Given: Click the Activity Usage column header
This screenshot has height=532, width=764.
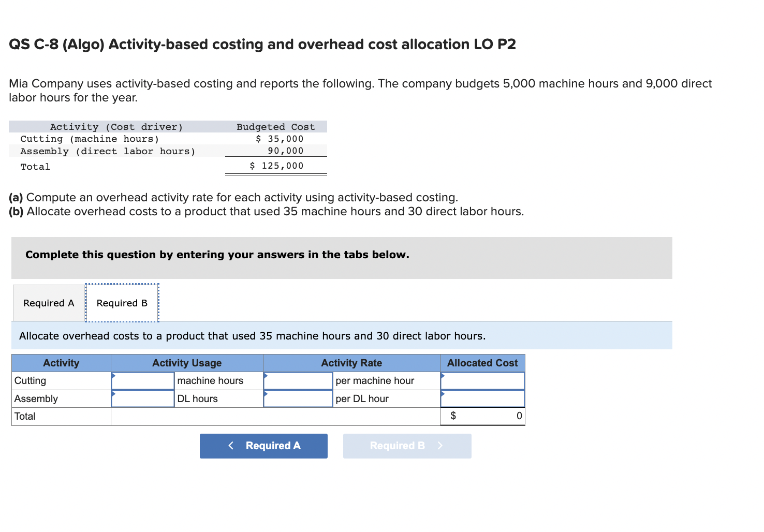Looking at the screenshot, I should (186, 363).
